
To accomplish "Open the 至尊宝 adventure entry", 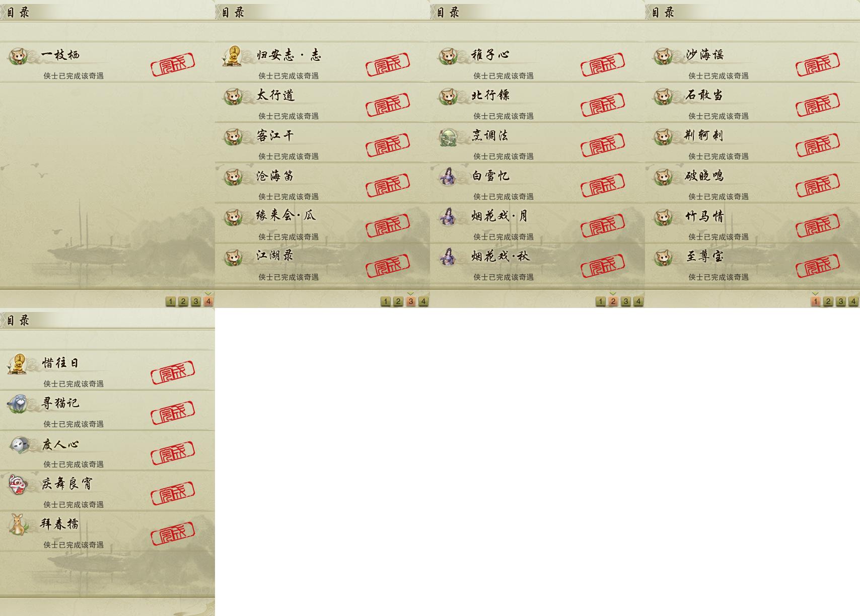I will [752, 264].
